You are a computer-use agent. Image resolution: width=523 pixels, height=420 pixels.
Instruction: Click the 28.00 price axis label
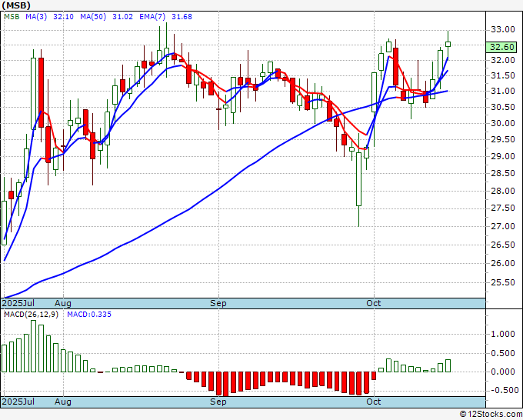[x=503, y=191]
